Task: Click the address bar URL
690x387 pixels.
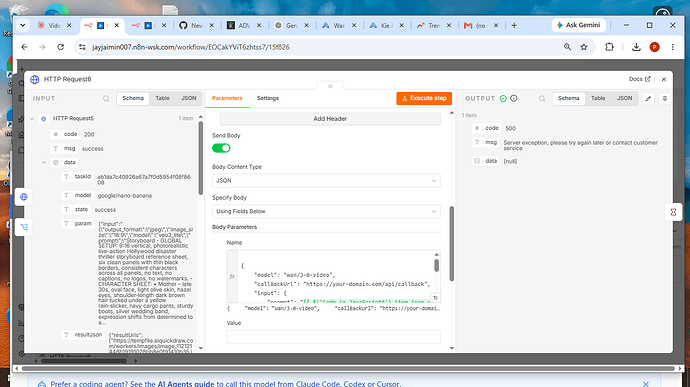Action: pyautogui.click(x=191, y=47)
